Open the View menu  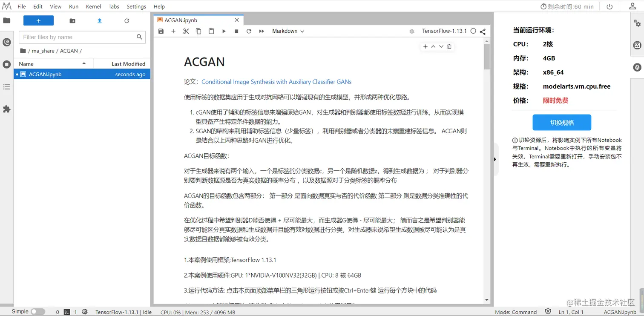coord(56,6)
